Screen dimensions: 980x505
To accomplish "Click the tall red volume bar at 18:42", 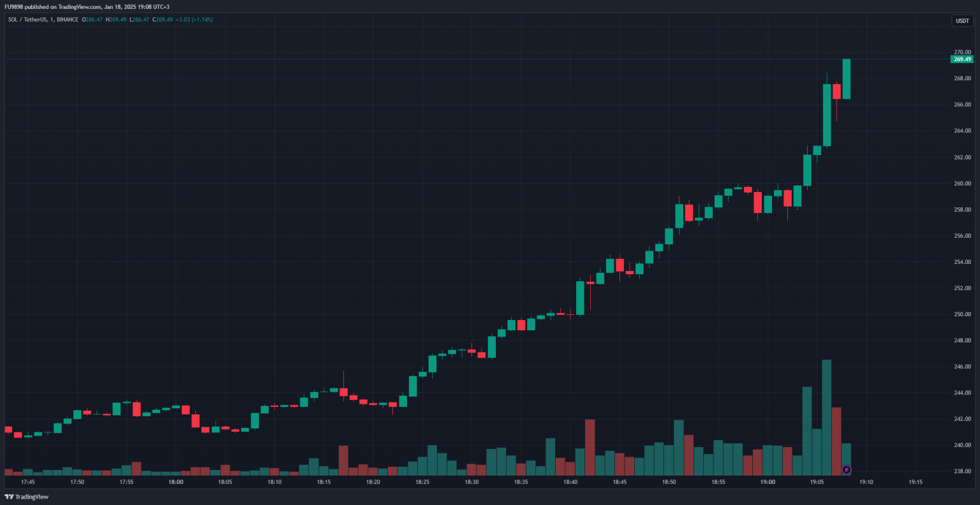I will [590, 447].
